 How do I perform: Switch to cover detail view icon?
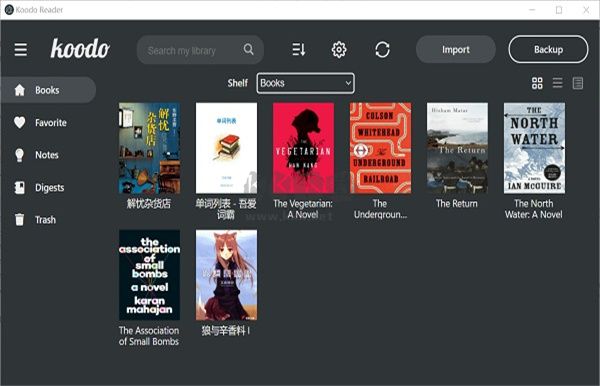578,83
